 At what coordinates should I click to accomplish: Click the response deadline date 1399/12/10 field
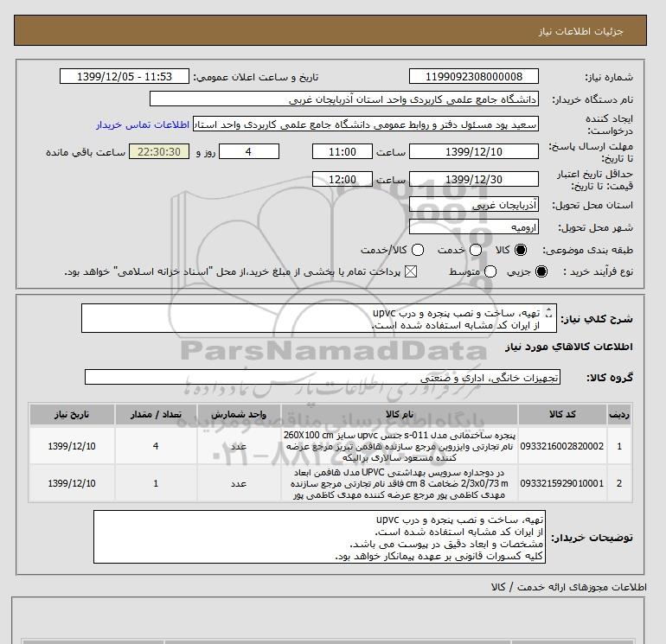click(474, 151)
